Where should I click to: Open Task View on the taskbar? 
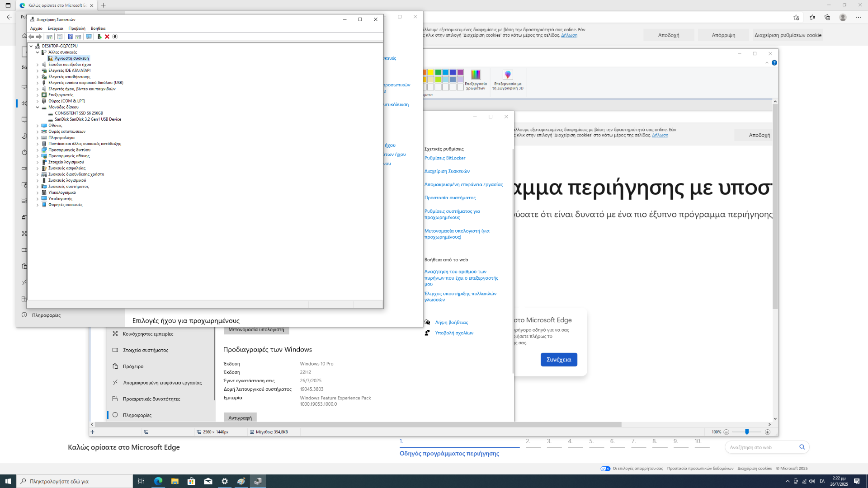click(141, 481)
